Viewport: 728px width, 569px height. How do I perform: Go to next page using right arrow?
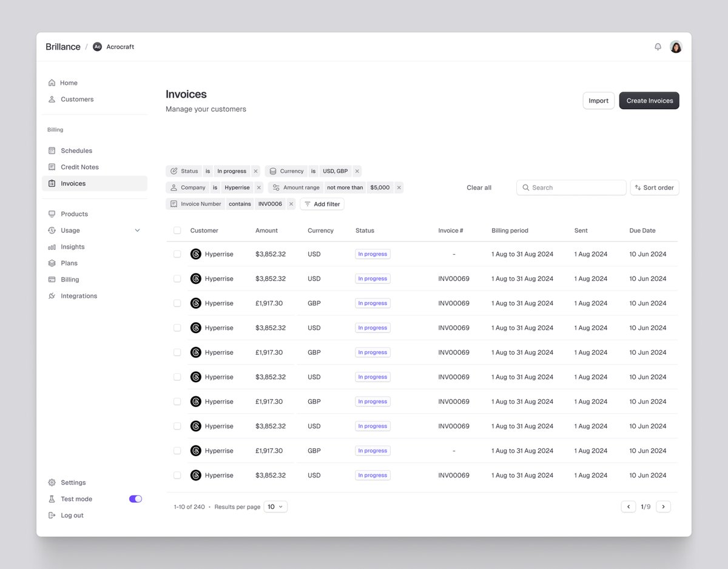pos(663,507)
